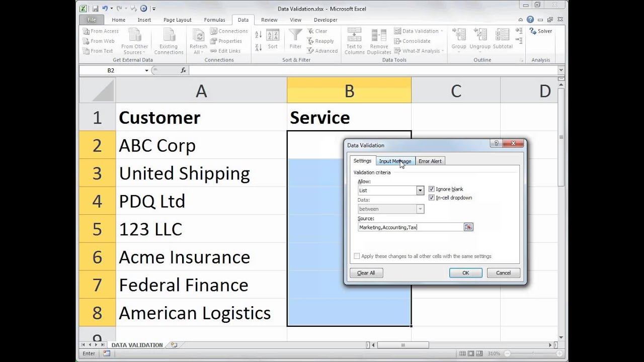Uncheck the Ignore blank checkbox
The image size is (644, 362).
(431, 189)
